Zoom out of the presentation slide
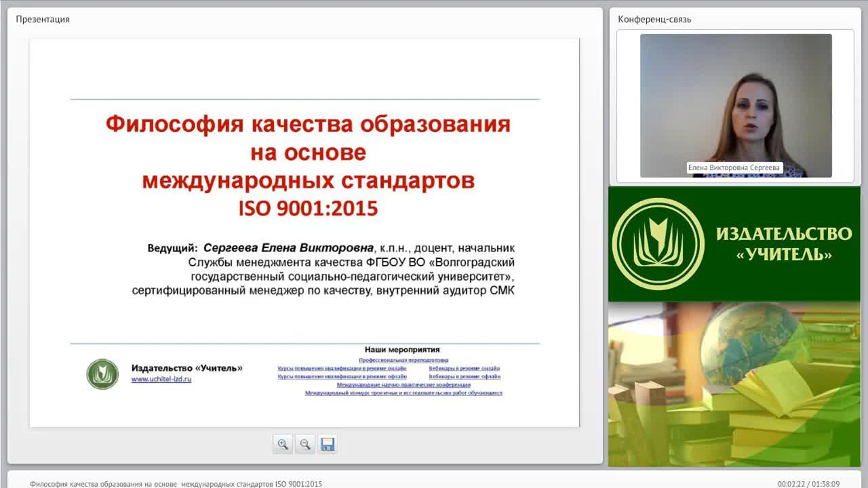Image resolution: width=868 pixels, height=488 pixels. pos(305,444)
